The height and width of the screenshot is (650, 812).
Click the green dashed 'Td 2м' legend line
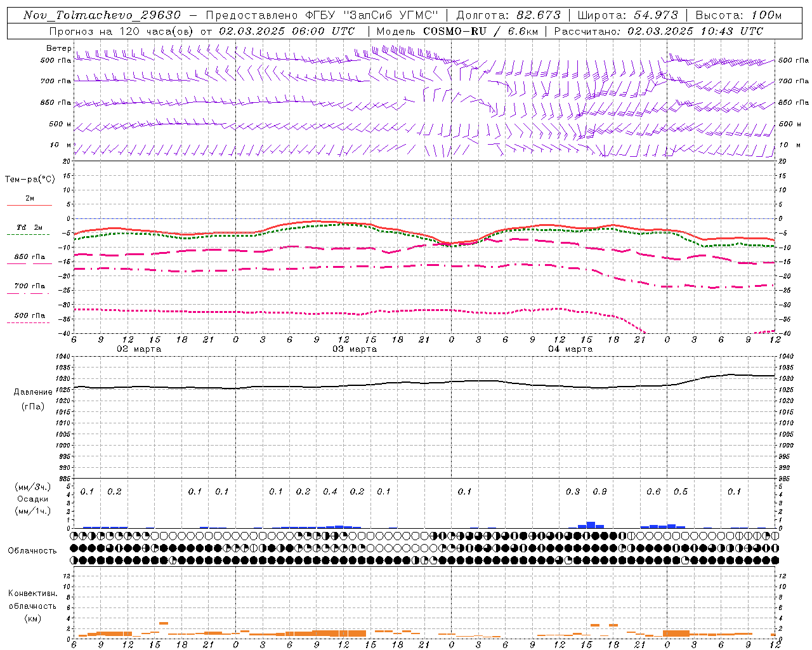[x=29, y=234]
